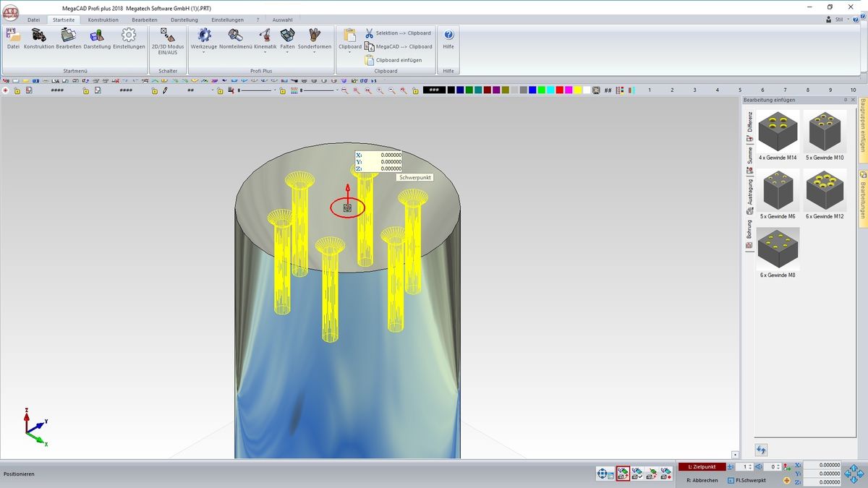
Task: Click the X coordinate input field at bottom right
Action: (822, 466)
